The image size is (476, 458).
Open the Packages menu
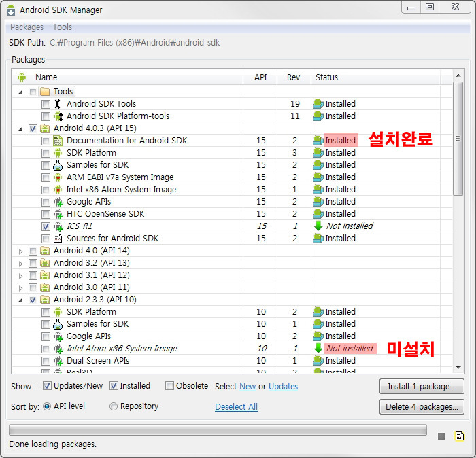(27, 27)
